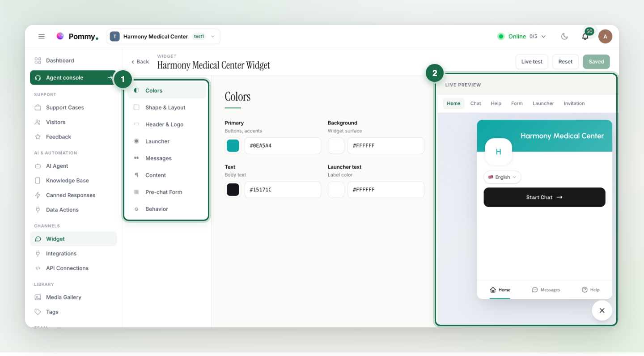644x356 pixels.
Task: Click the Data Actions plug icon
Action: 38,210
